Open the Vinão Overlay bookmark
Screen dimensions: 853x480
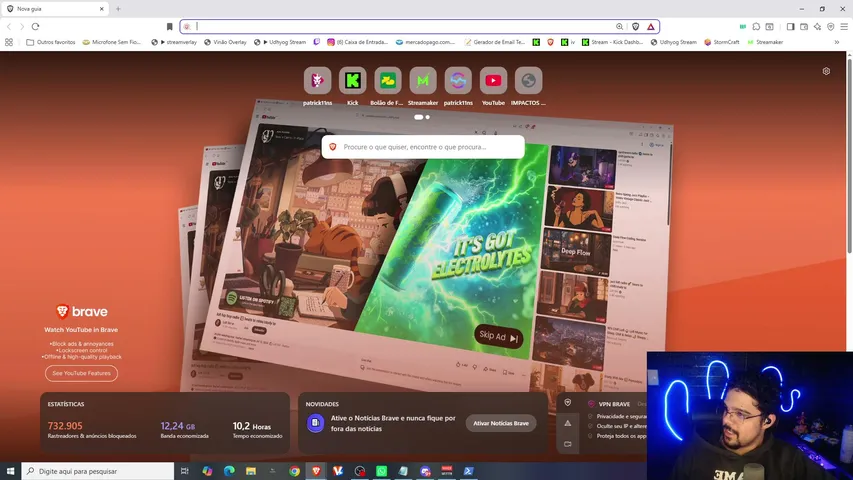(x=225, y=42)
